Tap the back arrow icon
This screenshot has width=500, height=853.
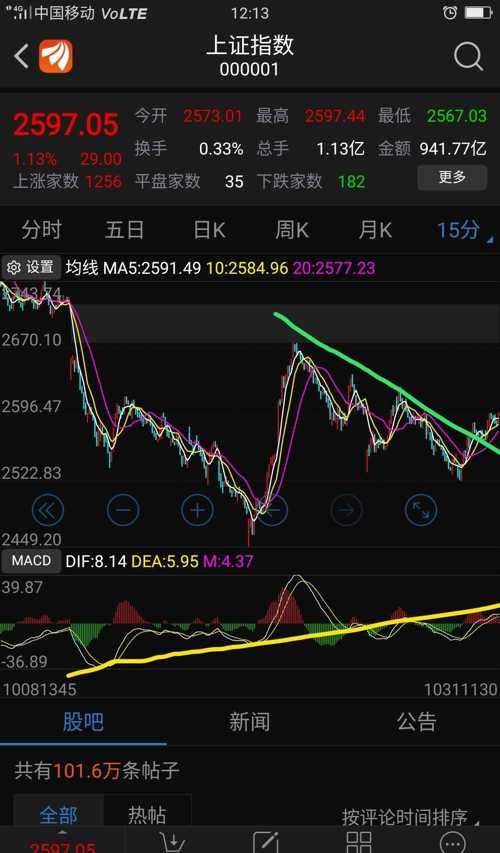click(21, 56)
